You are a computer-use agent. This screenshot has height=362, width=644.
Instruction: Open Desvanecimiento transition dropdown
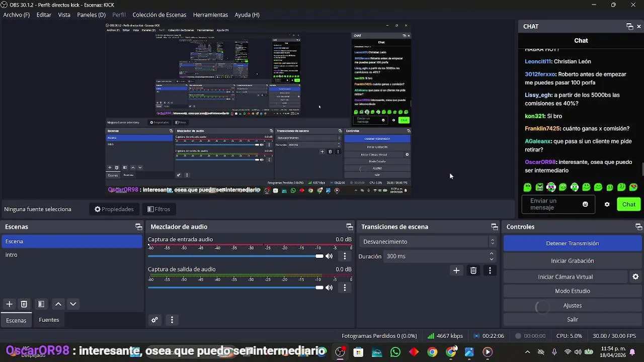tap(428, 242)
